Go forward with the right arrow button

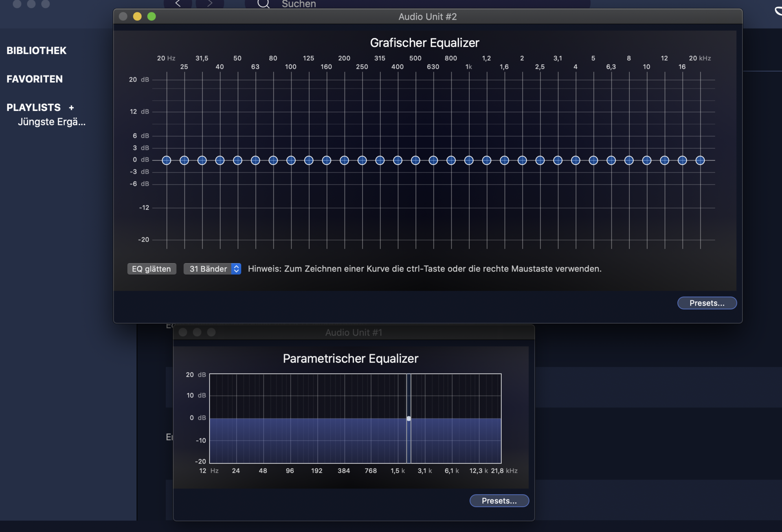tap(210, 4)
